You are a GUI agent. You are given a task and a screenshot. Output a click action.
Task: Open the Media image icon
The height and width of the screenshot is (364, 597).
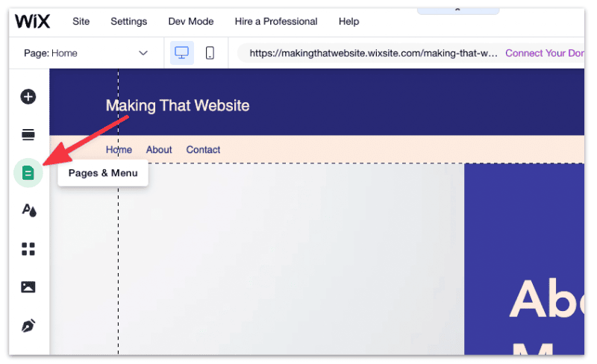click(x=28, y=286)
